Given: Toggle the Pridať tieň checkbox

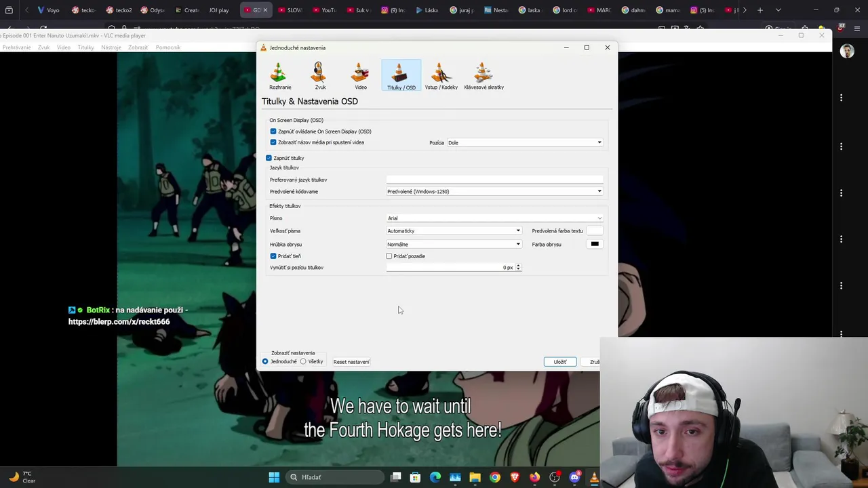Looking at the screenshot, I should pyautogui.click(x=273, y=256).
